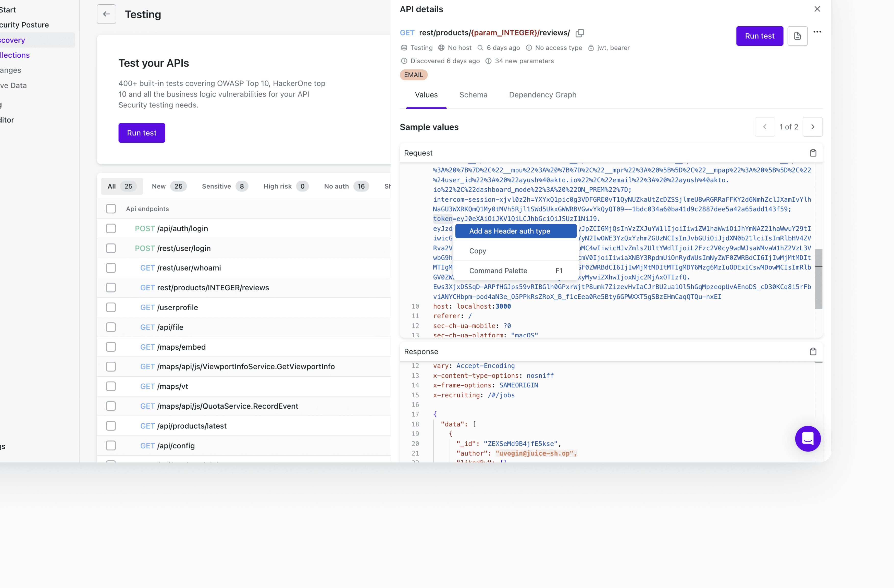The width and height of the screenshot is (894, 588).
Task: Click the Request pane vertical scrollbar
Action: pyautogui.click(x=818, y=279)
